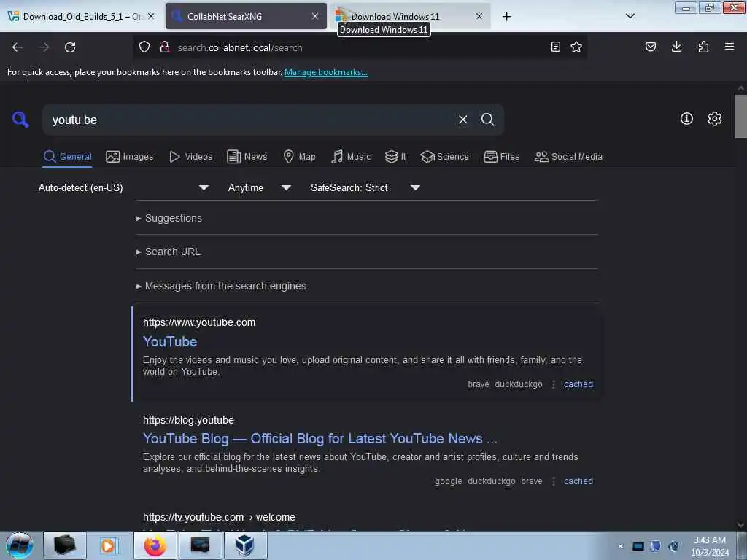This screenshot has width=747, height=560.
Task: Open extensions puzzle icon
Action: 703,47
